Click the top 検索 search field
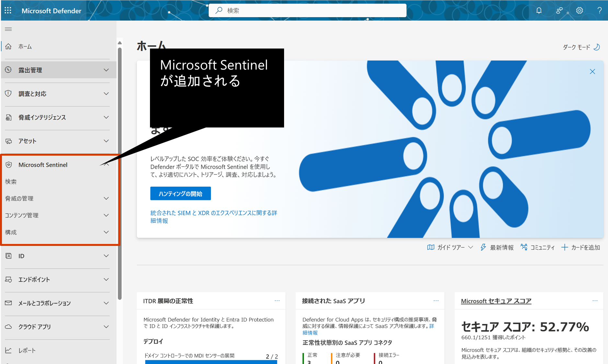This screenshot has width=608, height=364. pyautogui.click(x=307, y=10)
